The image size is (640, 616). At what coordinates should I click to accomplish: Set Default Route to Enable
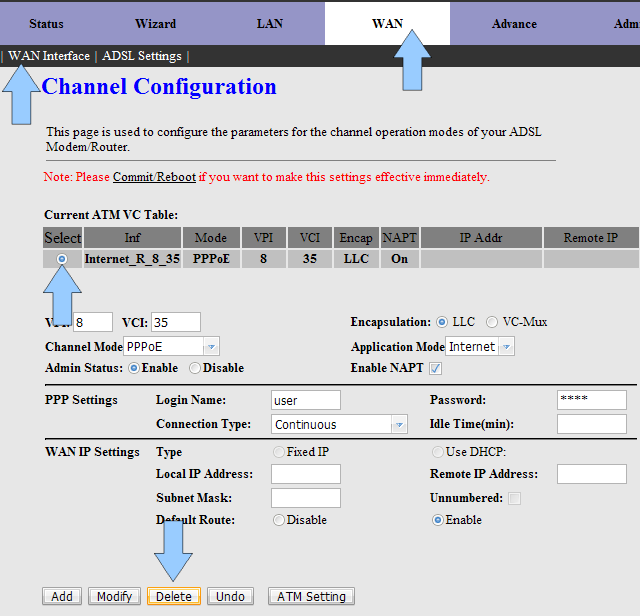pos(438,520)
